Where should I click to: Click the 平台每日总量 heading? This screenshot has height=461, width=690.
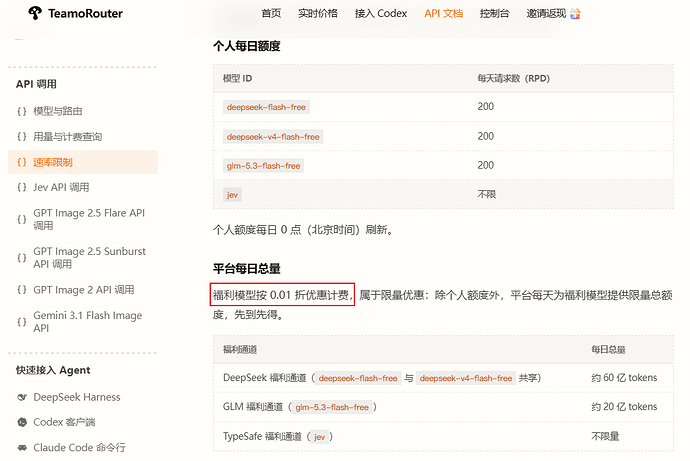[246, 268]
